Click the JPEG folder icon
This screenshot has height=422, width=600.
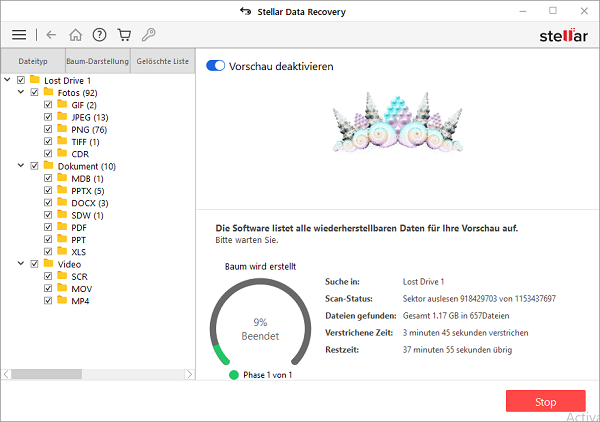click(62, 116)
